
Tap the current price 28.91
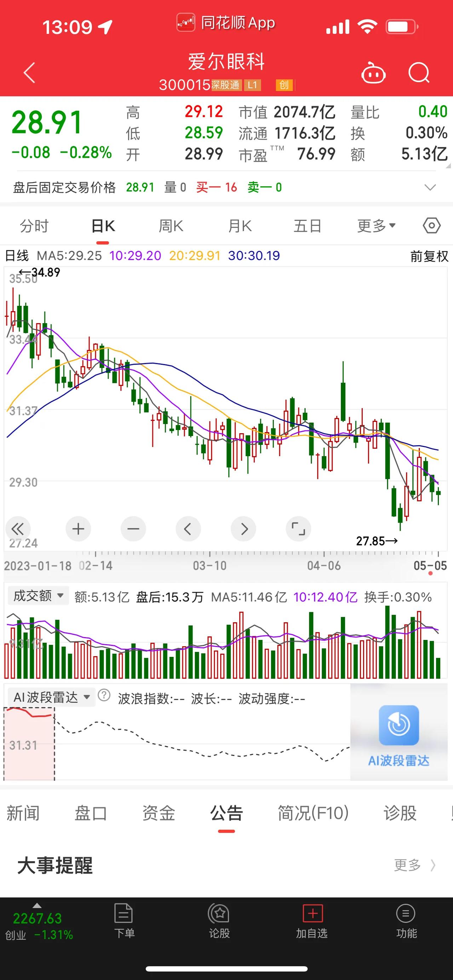tap(47, 122)
